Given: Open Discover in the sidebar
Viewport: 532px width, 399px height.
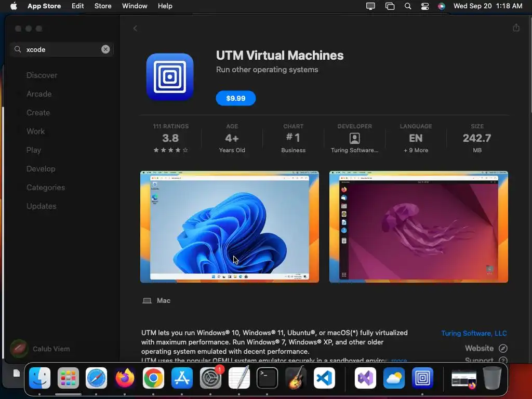Looking at the screenshot, I should click(42, 75).
